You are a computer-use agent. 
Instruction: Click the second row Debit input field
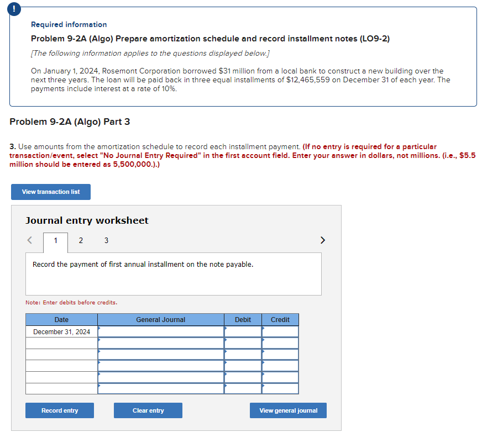click(x=243, y=342)
